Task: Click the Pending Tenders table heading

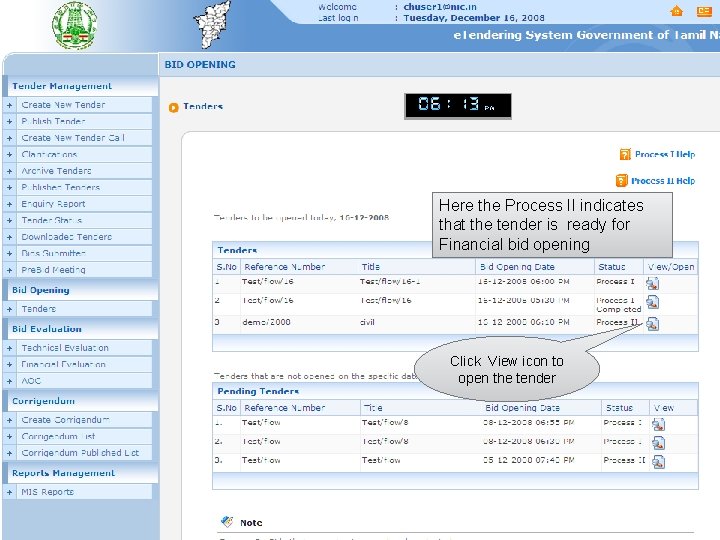Action: (258, 391)
